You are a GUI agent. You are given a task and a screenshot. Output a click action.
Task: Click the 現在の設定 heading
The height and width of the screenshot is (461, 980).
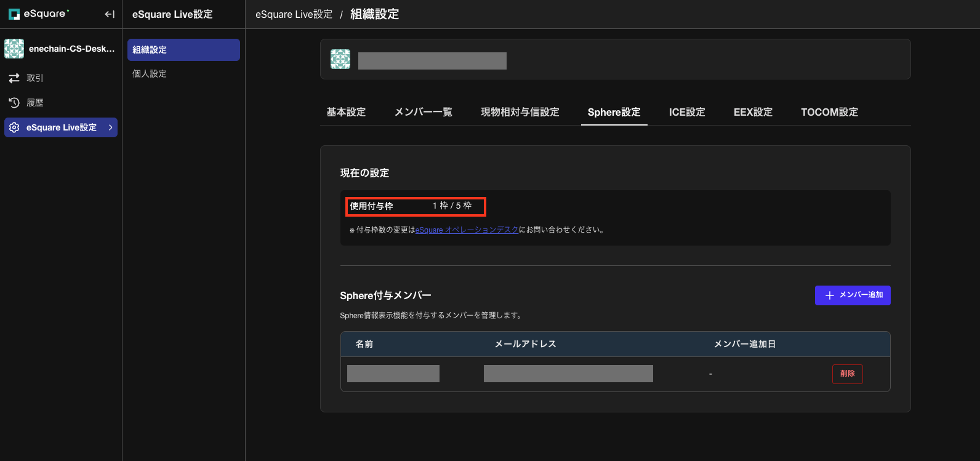pyautogui.click(x=364, y=173)
